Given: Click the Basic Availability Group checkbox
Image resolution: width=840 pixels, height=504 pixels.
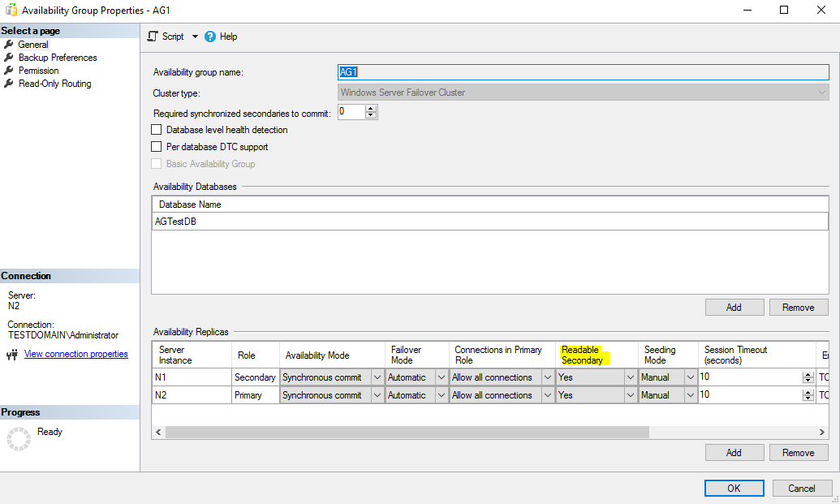Looking at the screenshot, I should point(157,164).
